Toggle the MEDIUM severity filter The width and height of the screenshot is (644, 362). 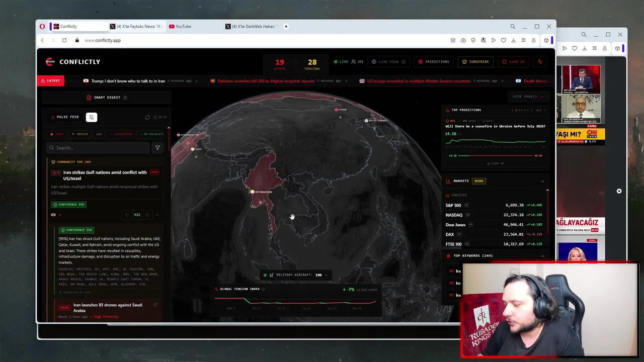click(x=80, y=134)
